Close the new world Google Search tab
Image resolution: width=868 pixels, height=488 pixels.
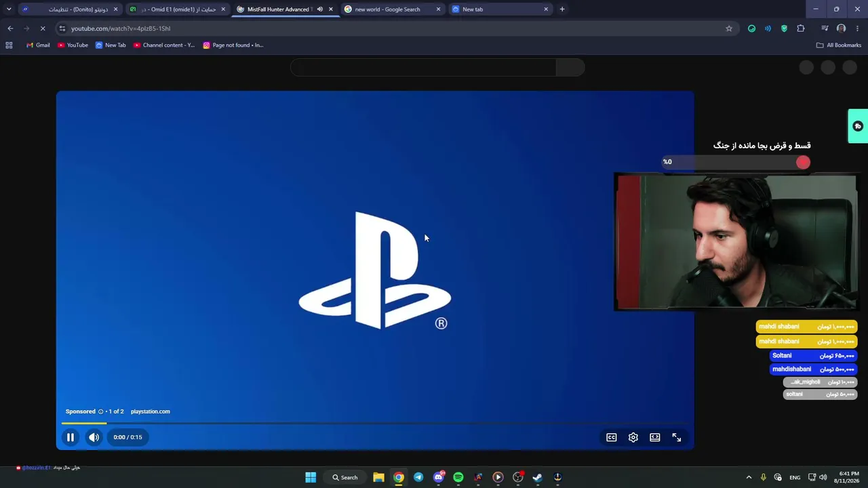point(438,9)
